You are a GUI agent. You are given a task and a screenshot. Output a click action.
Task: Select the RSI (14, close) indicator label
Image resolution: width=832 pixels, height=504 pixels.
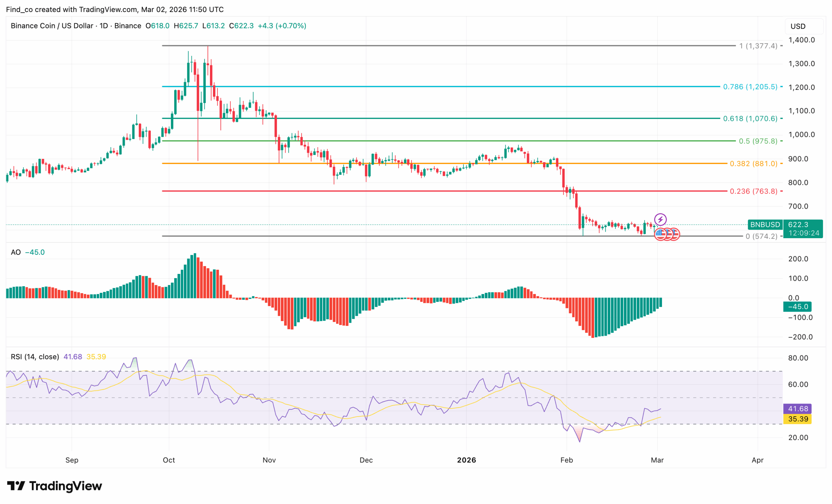point(35,356)
